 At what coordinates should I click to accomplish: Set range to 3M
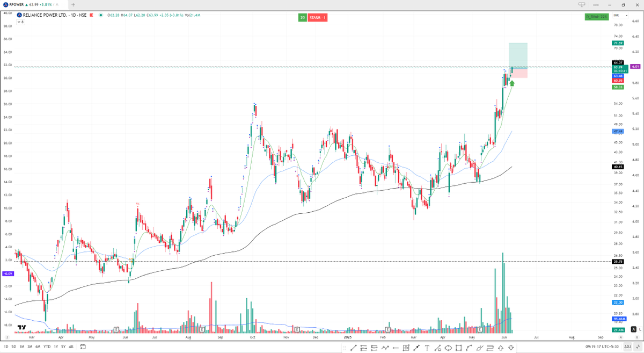(x=30, y=347)
